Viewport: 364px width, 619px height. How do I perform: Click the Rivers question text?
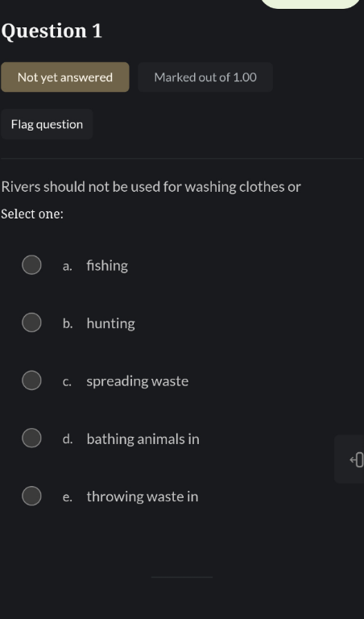151,187
